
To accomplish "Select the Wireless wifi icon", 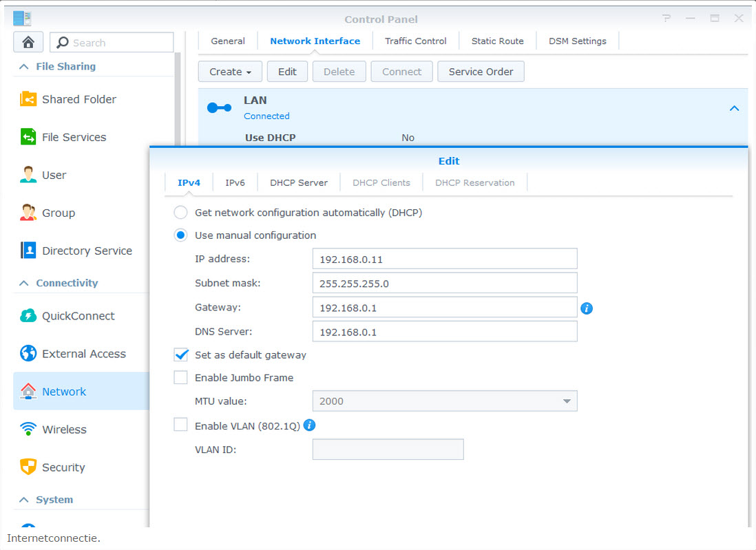I will coord(28,430).
